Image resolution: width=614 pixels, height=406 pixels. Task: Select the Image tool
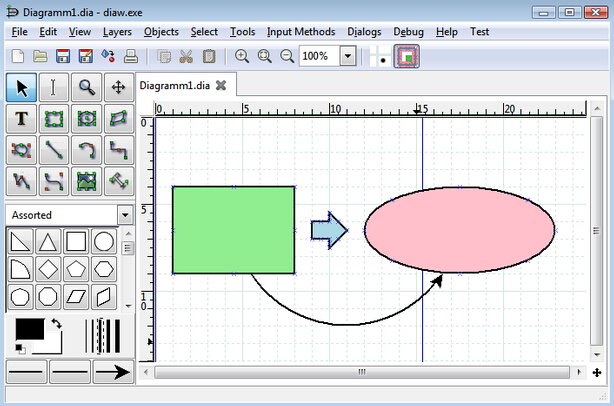[87, 181]
